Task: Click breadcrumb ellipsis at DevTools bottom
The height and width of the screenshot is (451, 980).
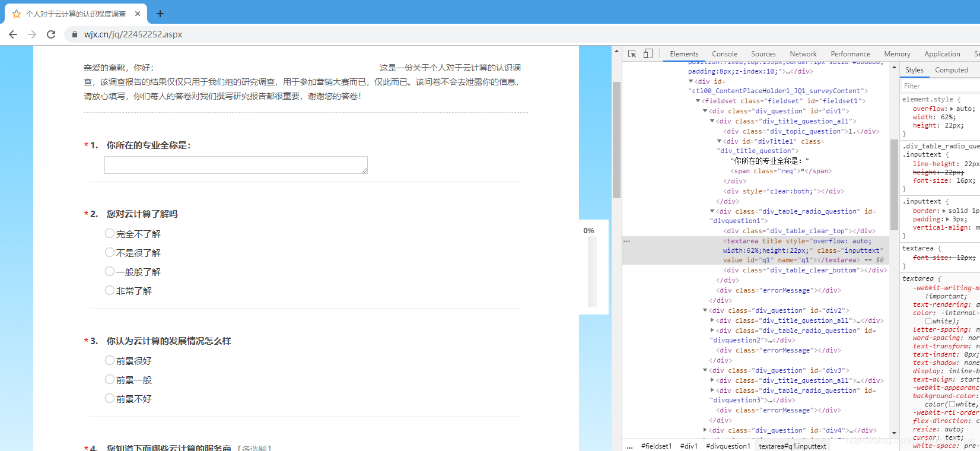Action: point(629,446)
